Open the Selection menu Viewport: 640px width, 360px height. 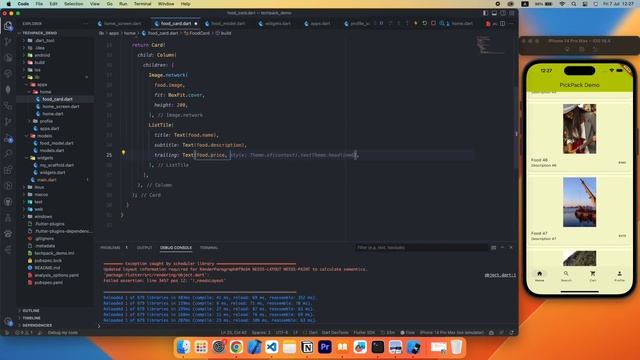(73, 4)
